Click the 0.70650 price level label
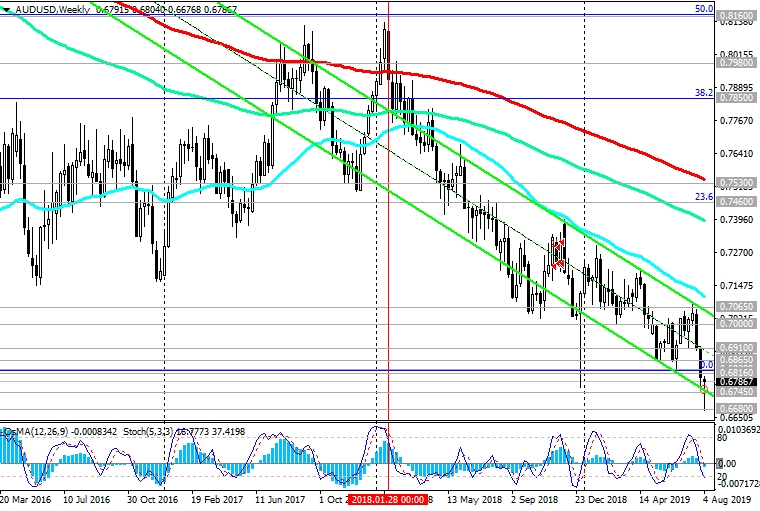 (737, 306)
